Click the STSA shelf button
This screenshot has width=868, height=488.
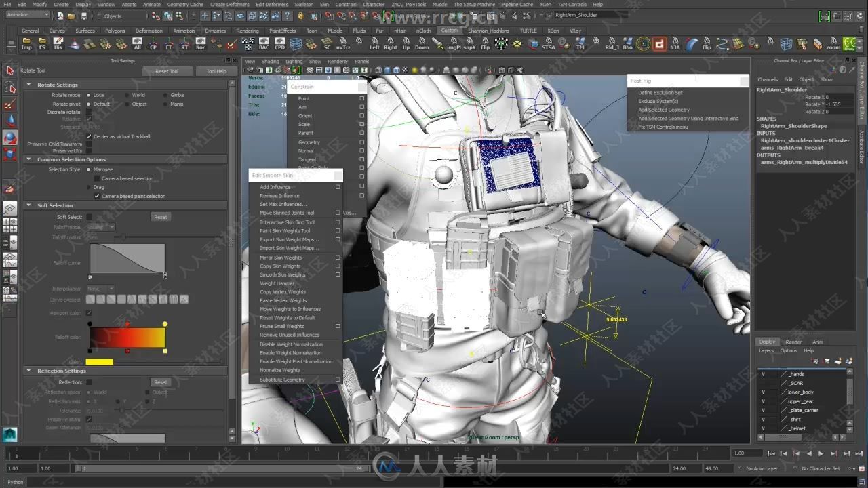(549, 44)
